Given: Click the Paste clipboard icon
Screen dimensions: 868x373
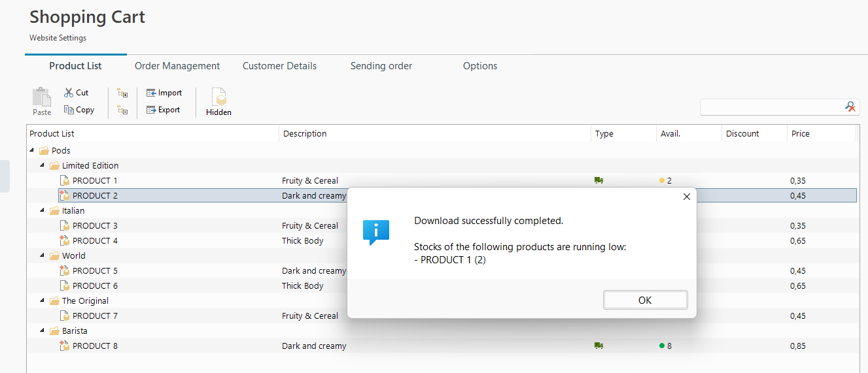Looking at the screenshot, I should click(42, 97).
